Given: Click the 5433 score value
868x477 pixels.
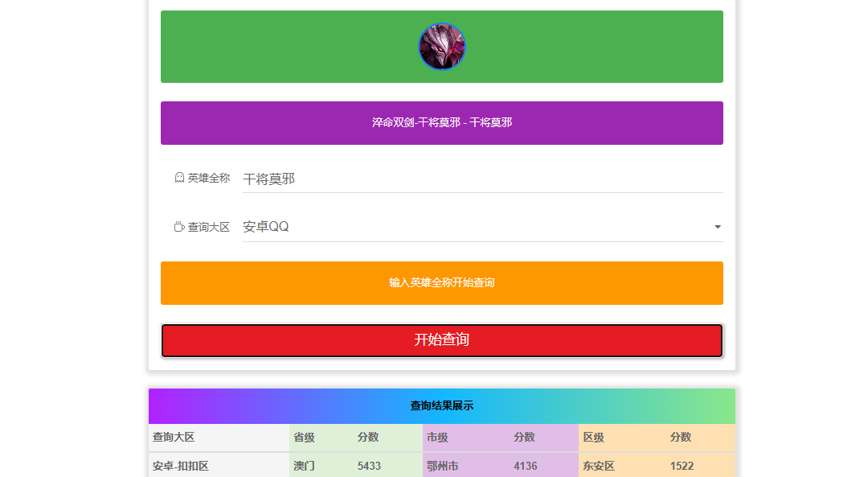Looking at the screenshot, I should click(x=369, y=466).
